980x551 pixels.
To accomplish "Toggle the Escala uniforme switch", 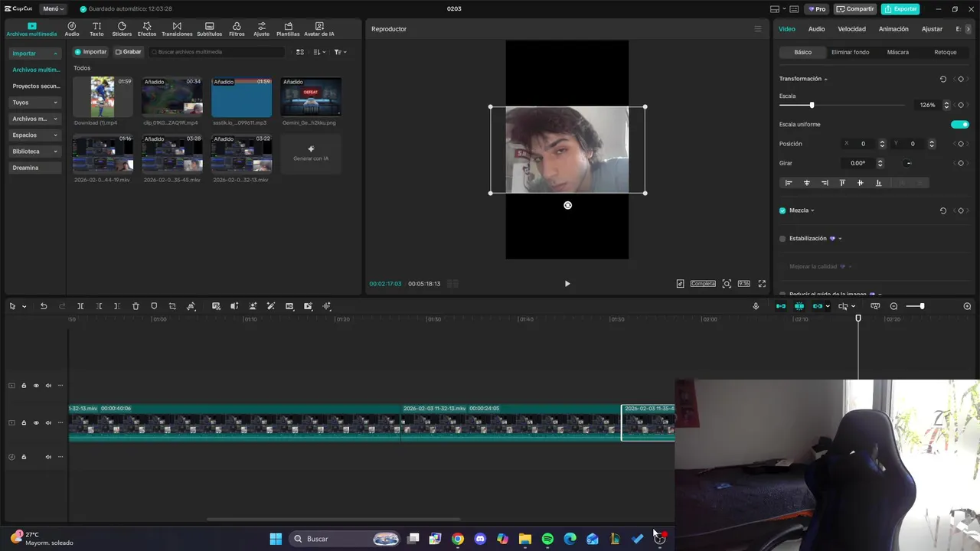I will [x=960, y=124].
